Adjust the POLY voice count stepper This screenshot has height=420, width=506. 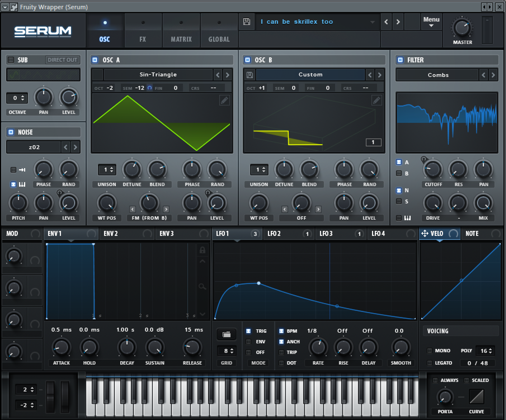486,351
